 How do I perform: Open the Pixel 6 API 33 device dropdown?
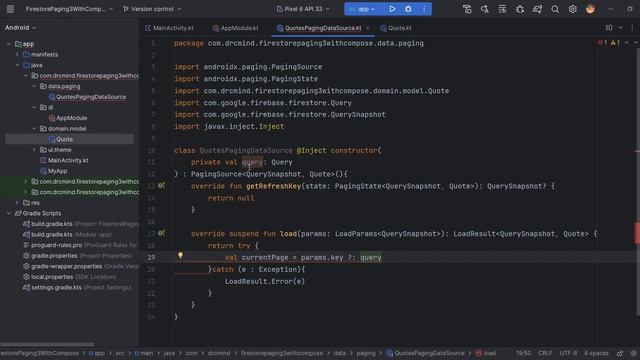tap(303, 9)
